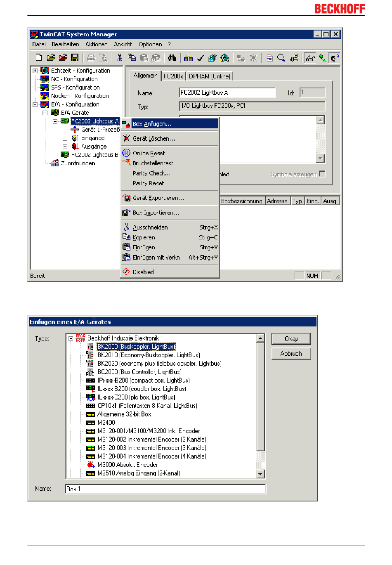Toggle the Symbole erzeugen checkbox
The height and width of the screenshot is (565, 392).
[322, 174]
